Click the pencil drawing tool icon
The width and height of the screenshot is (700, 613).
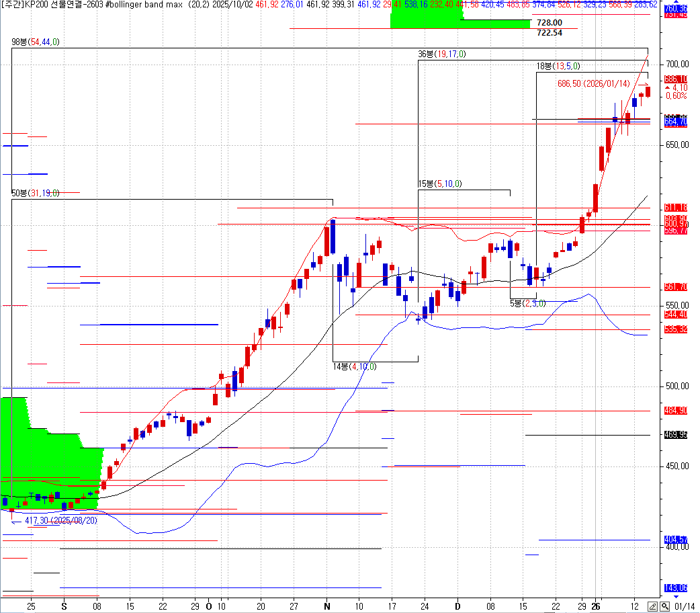pyautogui.click(x=653, y=606)
